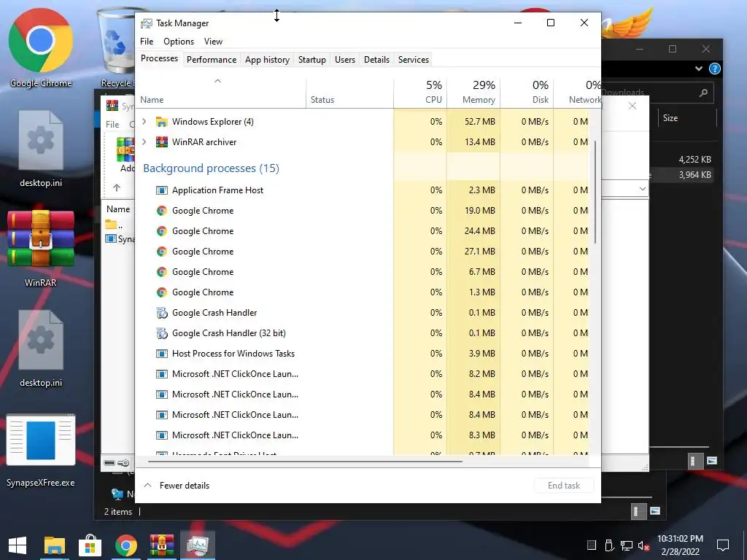The height and width of the screenshot is (560, 747).
Task: Open the File menu in Task Manager
Action: click(x=147, y=42)
